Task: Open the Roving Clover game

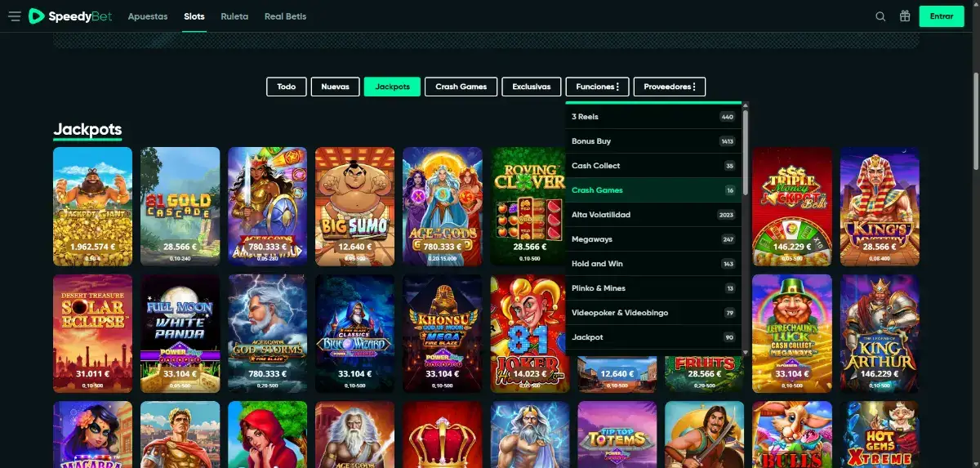Action: [528, 206]
